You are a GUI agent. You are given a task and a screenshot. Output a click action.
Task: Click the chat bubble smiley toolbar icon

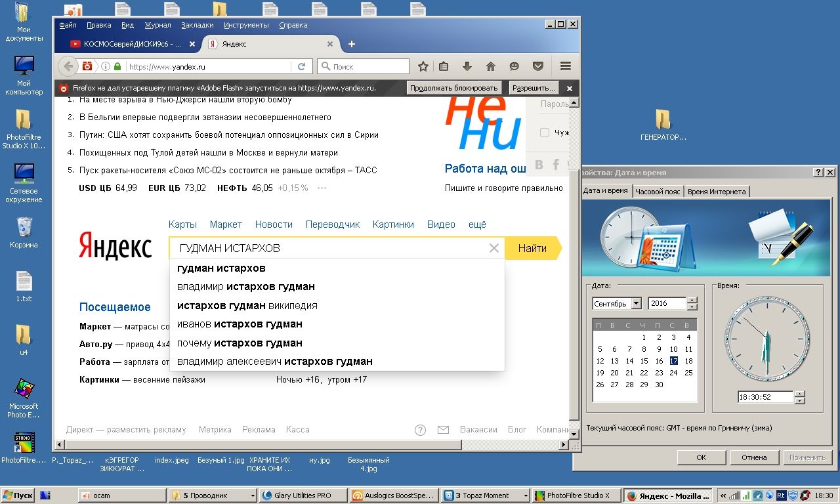pyautogui.click(x=514, y=66)
